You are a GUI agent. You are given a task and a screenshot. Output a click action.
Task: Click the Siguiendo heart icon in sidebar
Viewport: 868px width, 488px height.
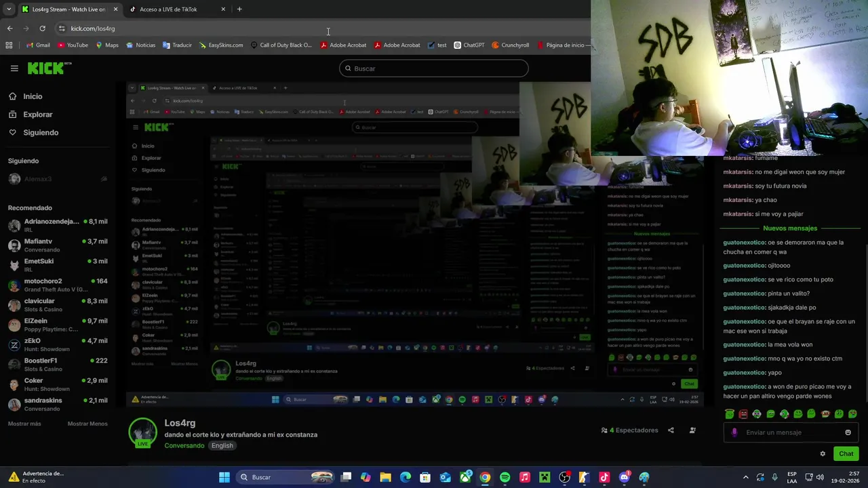[13, 132]
